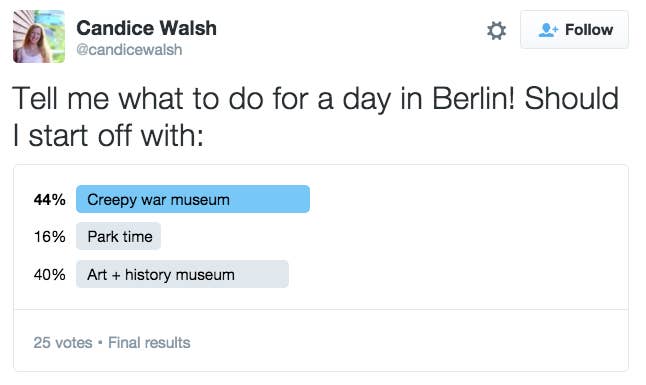Click the 16% result label
Screen dimensions: 646x385
coord(49,237)
